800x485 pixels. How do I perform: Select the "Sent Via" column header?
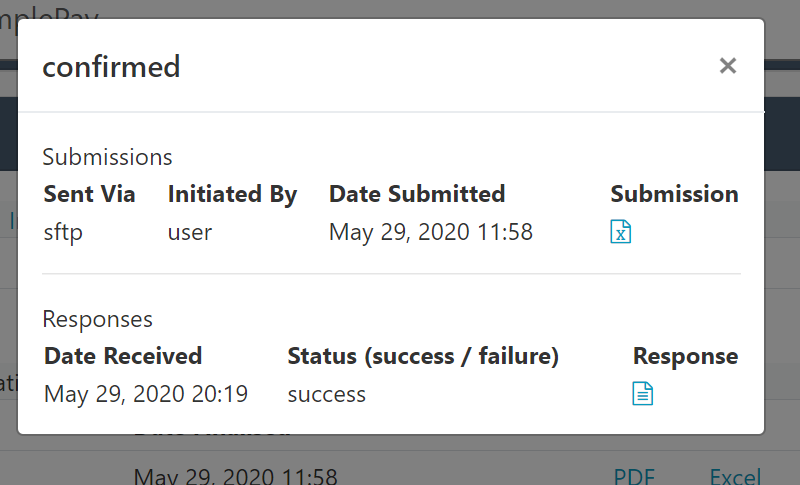[89, 194]
